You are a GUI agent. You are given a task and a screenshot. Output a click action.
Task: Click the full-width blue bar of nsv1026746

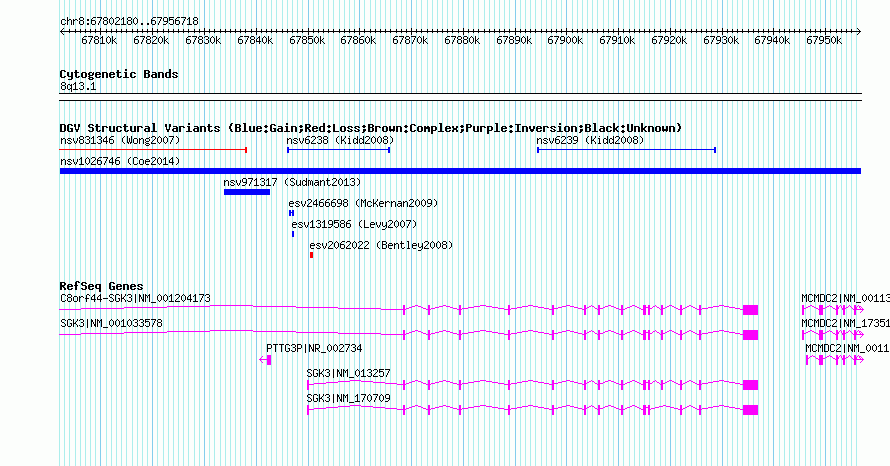[x=460, y=171]
